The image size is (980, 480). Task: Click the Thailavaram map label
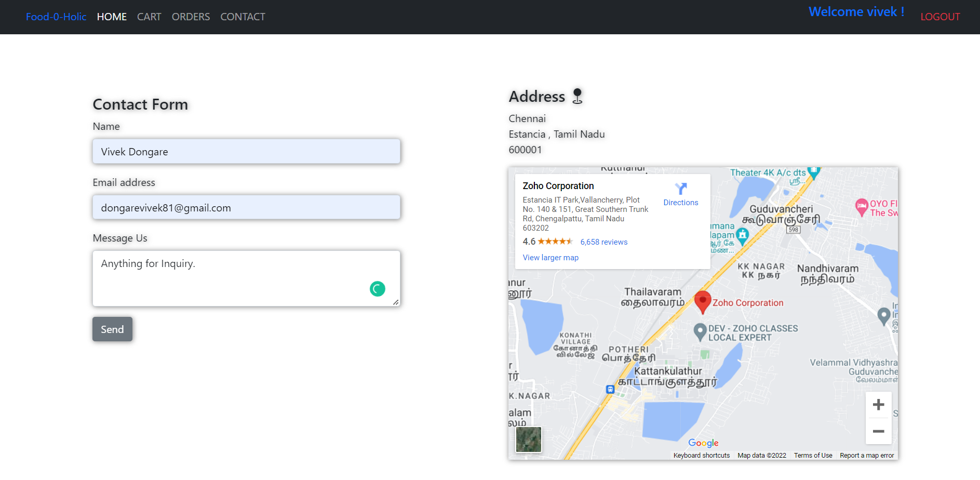653,297
